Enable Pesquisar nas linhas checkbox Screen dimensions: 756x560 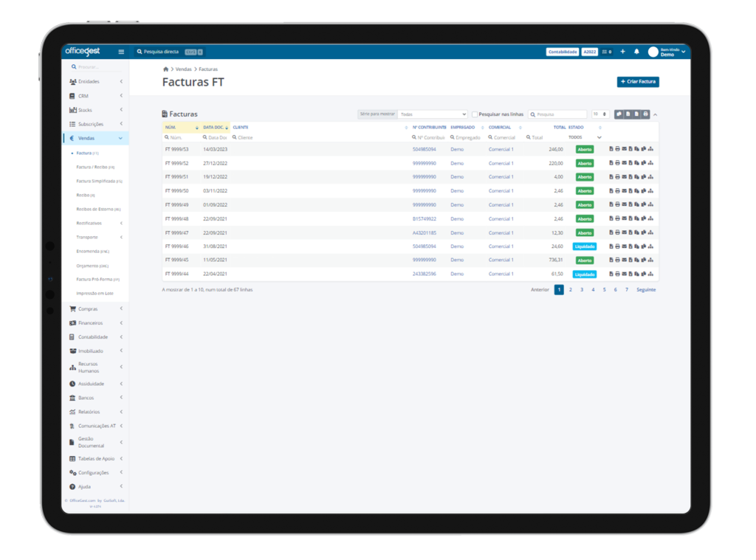(x=475, y=114)
